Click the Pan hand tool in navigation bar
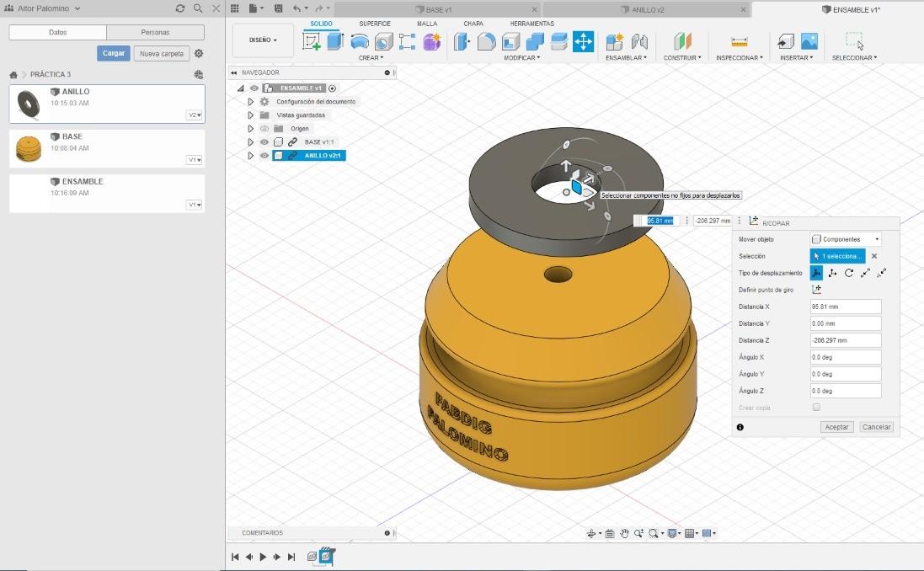Screen dimensions: 924x571 tap(624, 533)
